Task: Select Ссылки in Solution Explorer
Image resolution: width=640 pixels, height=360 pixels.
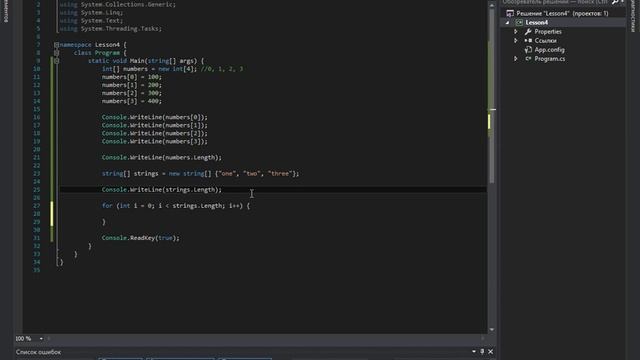Action: click(545, 40)
